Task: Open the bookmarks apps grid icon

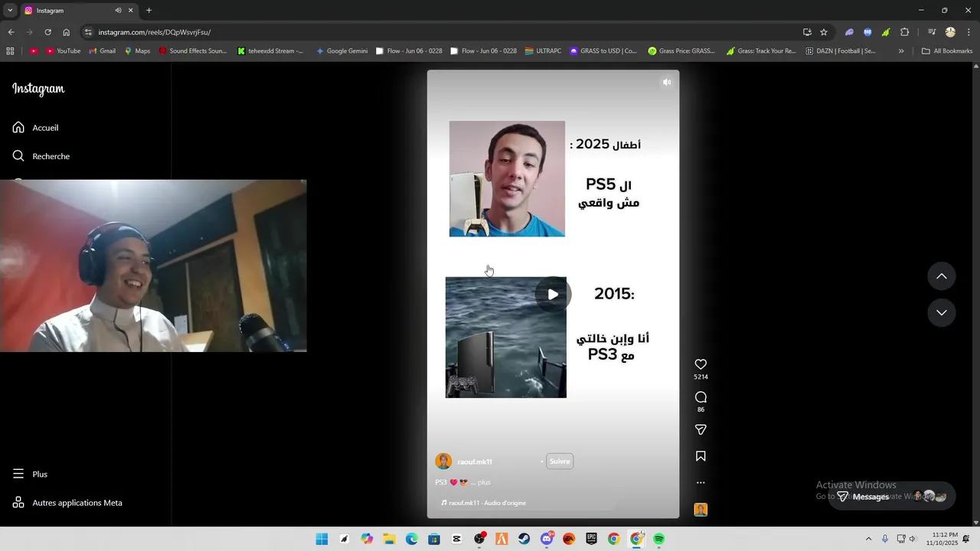Action: coord(10,51)
